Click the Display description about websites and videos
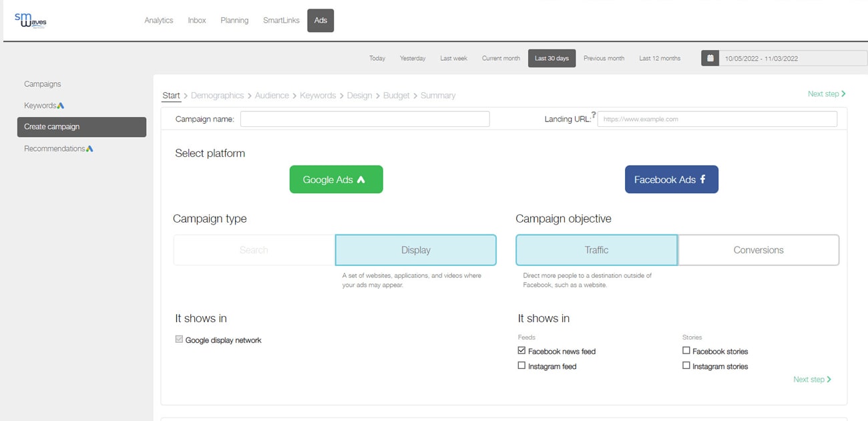 click(x=412, y=280)
